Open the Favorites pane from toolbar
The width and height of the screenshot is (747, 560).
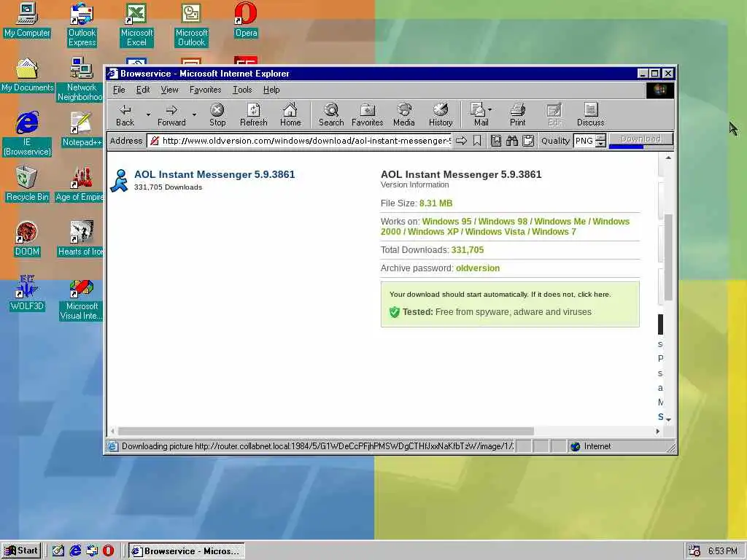(368, 115)
